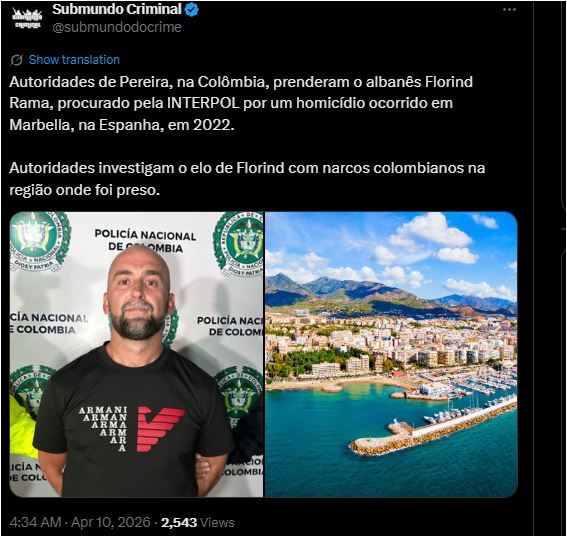The image size is (567, 537).
Task: Click the top-right police emblem in photo
Action: coord(238,243)
